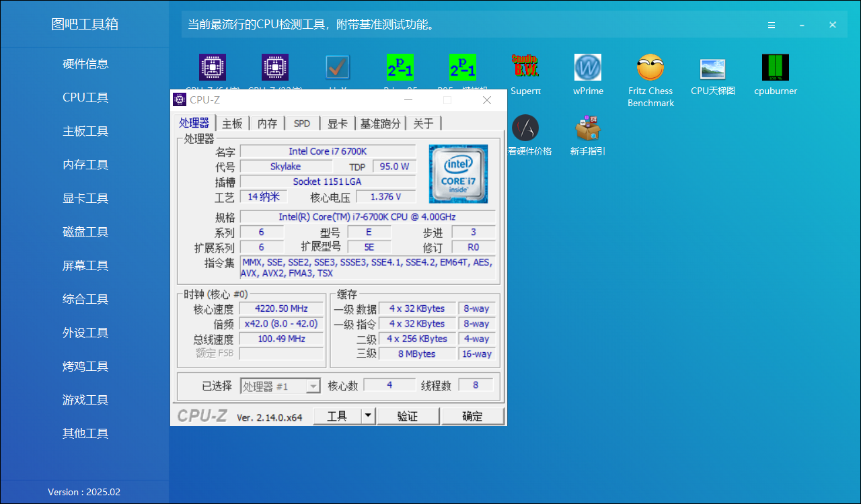Select 烤鸡工具 in the sidebar
Screen dimensions: 861x504
pyautogui.click(x=85, y=366)
